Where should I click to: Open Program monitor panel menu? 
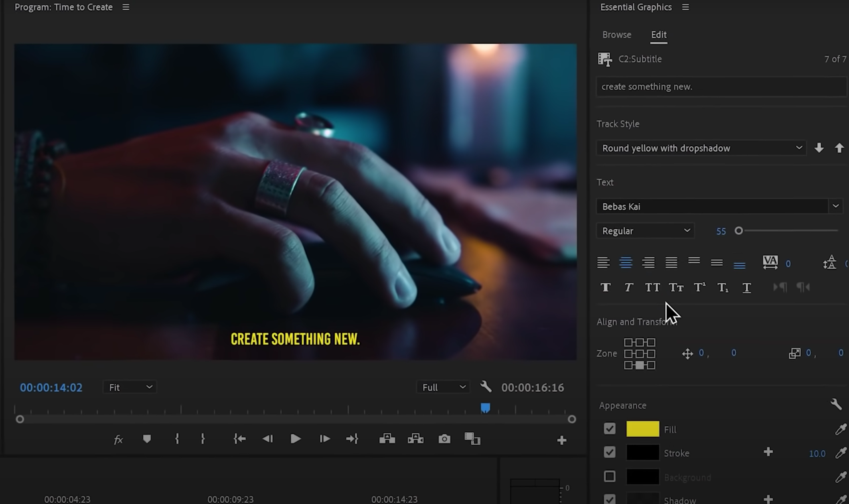point(126,7)
